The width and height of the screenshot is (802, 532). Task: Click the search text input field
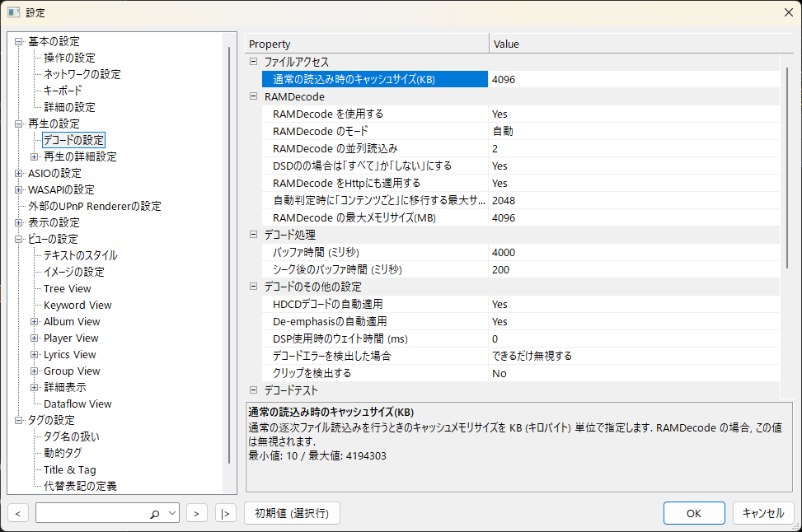coord(91,513)
